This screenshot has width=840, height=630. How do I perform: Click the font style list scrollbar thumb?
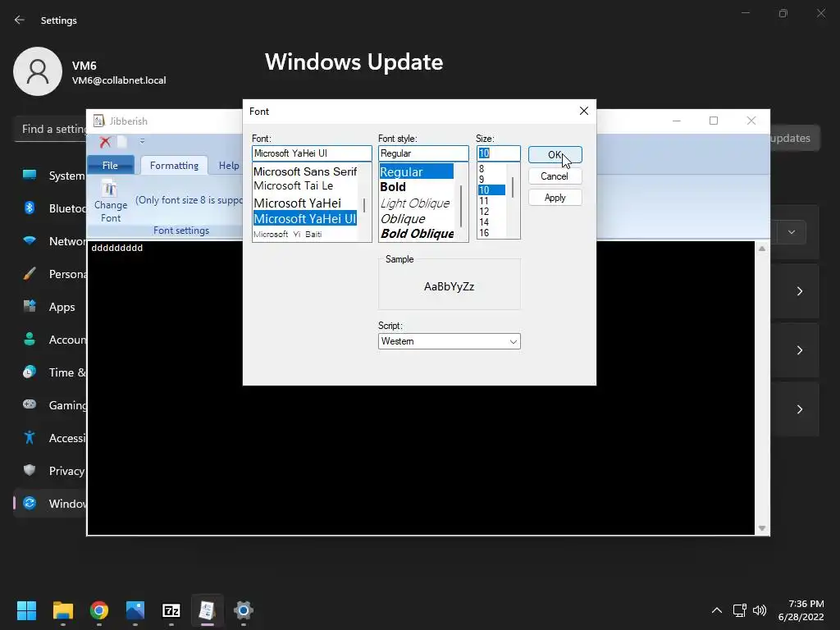[461, 206]
